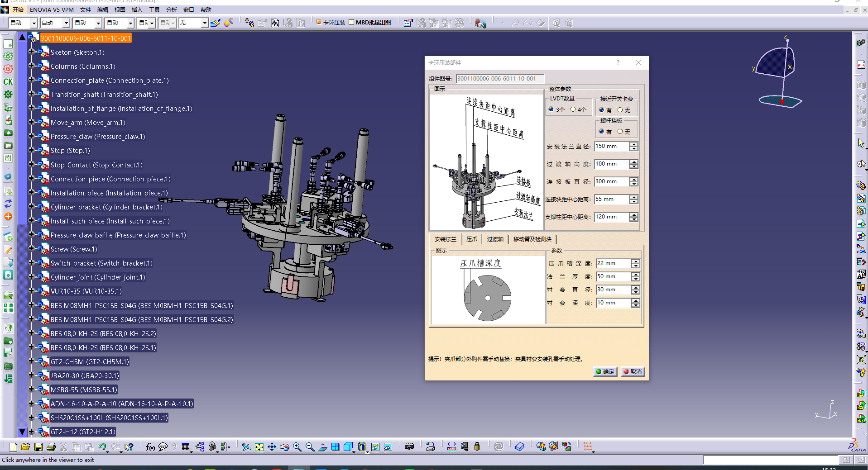Image resolution: width=868 pixels, height=470 pixels.
Task: Open the Formula f(x) tool
Action: click(x=150, y=447)
